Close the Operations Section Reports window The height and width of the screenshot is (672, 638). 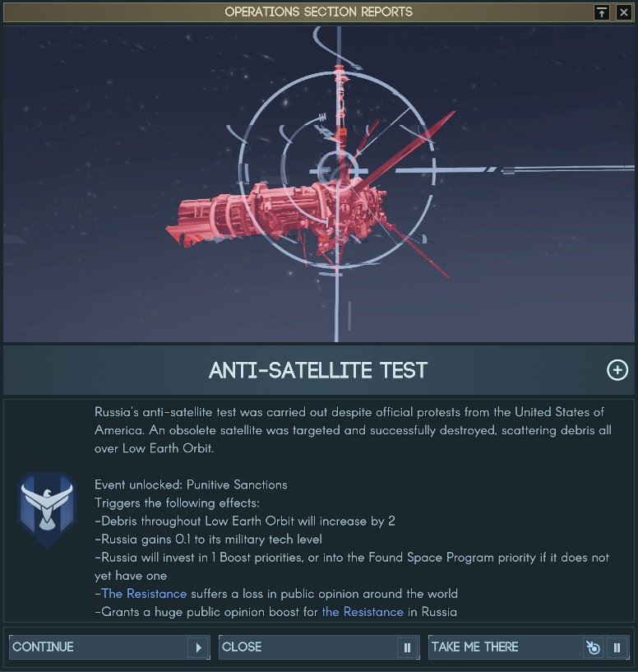coord(624,12)
